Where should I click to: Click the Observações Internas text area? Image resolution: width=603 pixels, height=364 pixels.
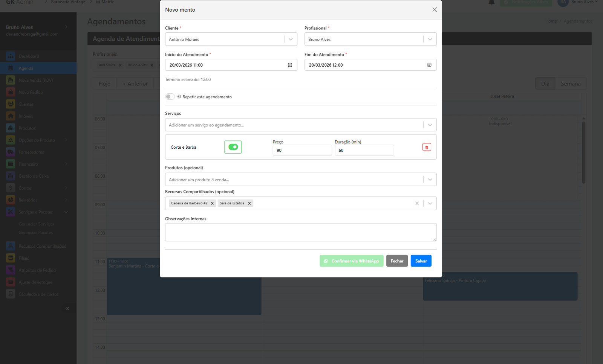(x=300, y=232)
